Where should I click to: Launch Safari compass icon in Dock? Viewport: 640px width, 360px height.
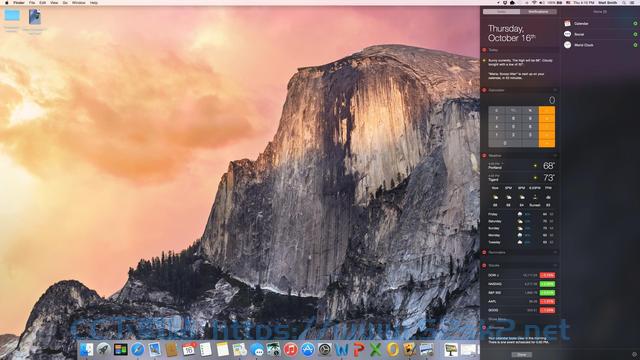138,349
